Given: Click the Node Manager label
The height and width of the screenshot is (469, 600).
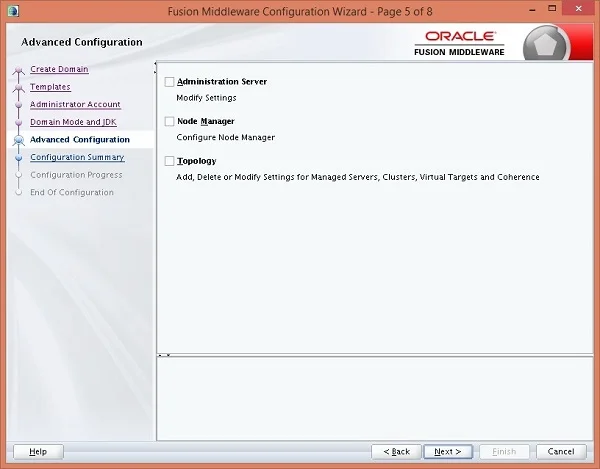Looking at the screenshot, I should tap(206, 121).
